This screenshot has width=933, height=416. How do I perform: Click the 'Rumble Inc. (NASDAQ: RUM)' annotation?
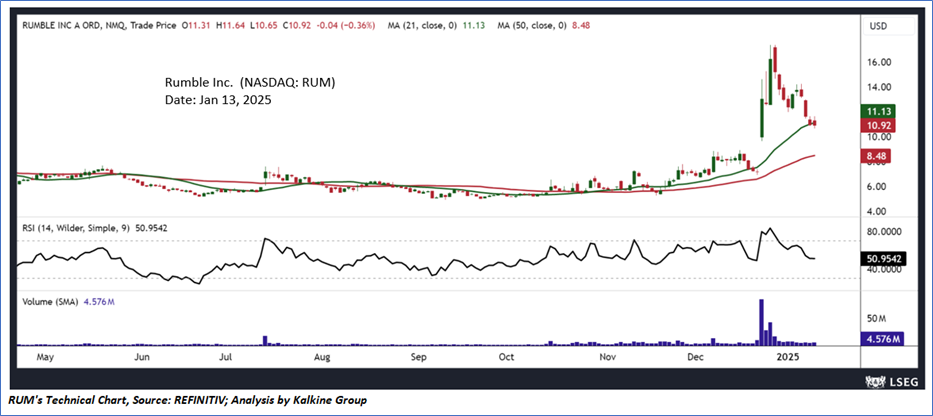(250, 83)
